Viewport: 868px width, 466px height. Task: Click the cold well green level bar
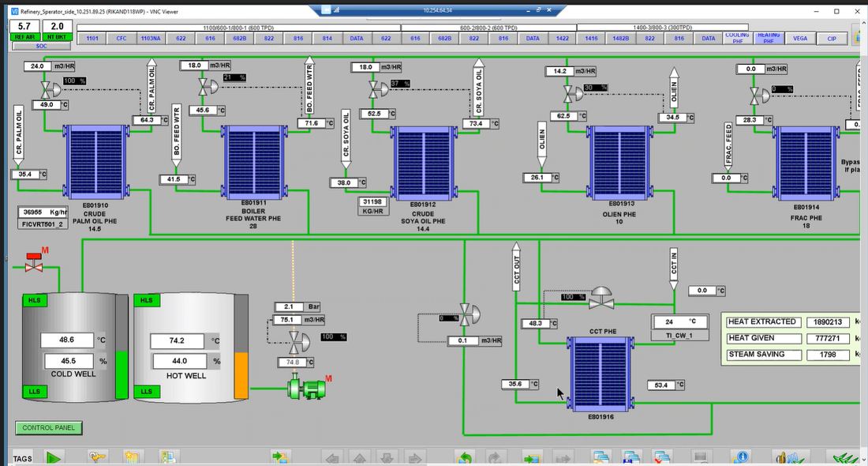click(x=122, y=374)
